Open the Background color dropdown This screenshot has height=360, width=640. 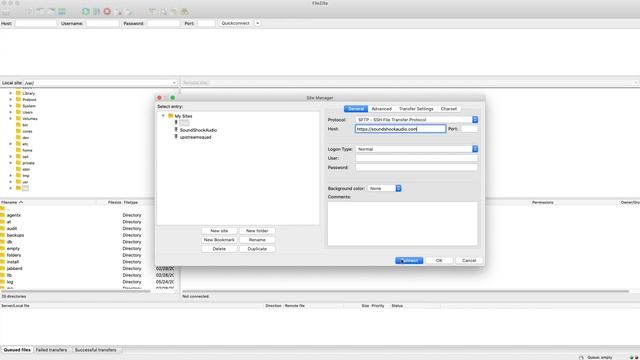[398, 188]
